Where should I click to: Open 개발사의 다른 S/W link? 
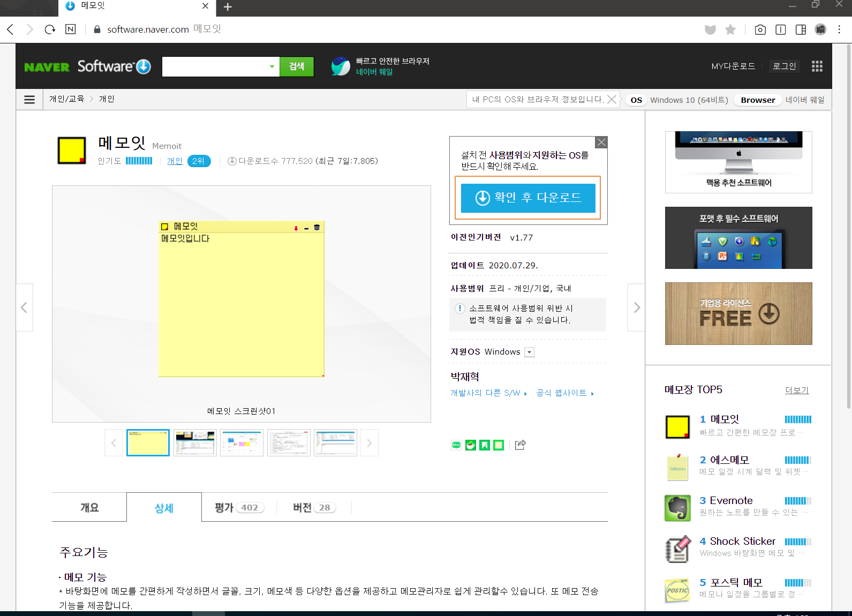coord(488,393)
